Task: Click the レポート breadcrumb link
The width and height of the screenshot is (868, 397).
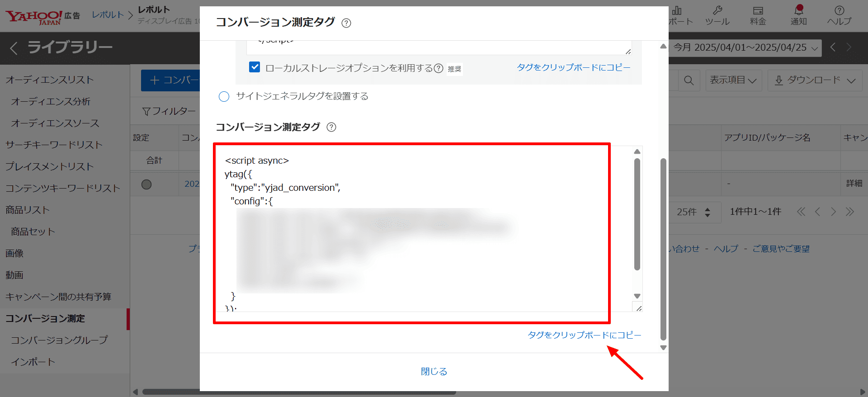Action: (x=108, y=15)
